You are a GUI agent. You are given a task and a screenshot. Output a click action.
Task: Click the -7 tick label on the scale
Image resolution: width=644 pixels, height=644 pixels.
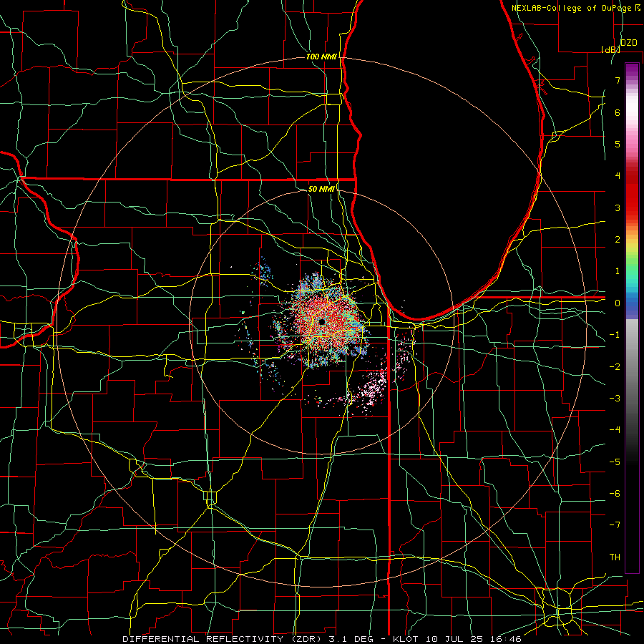click(x=615, y=525)
